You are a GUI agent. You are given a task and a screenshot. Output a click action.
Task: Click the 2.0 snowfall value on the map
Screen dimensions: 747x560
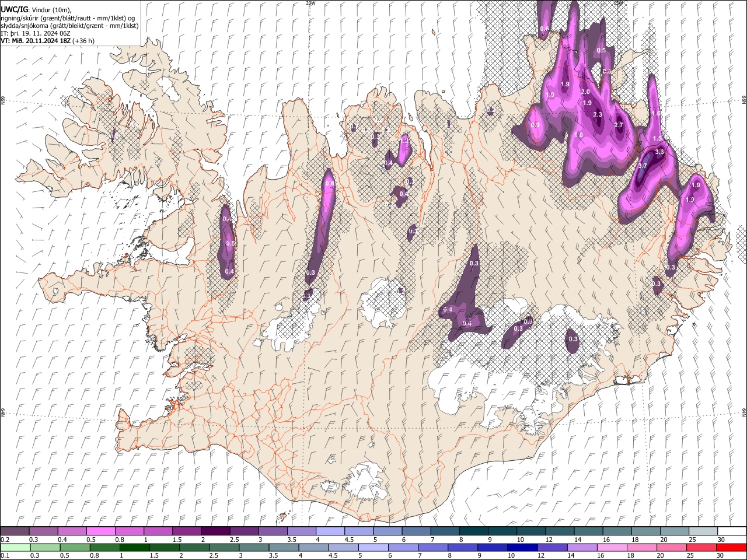[586, 92]
